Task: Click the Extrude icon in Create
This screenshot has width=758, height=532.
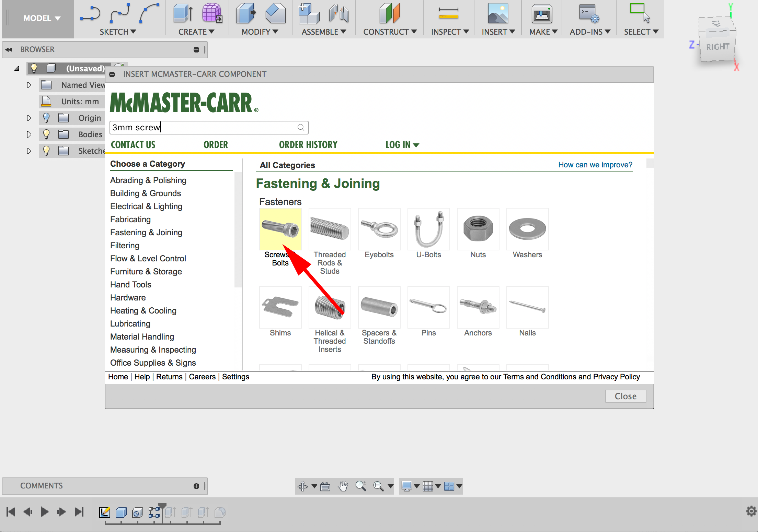Action: pos(183,14)
